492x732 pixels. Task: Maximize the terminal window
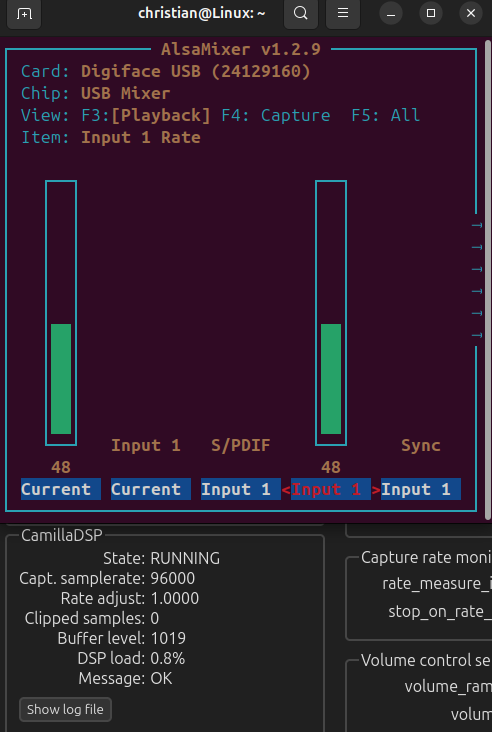coord(431,14)
